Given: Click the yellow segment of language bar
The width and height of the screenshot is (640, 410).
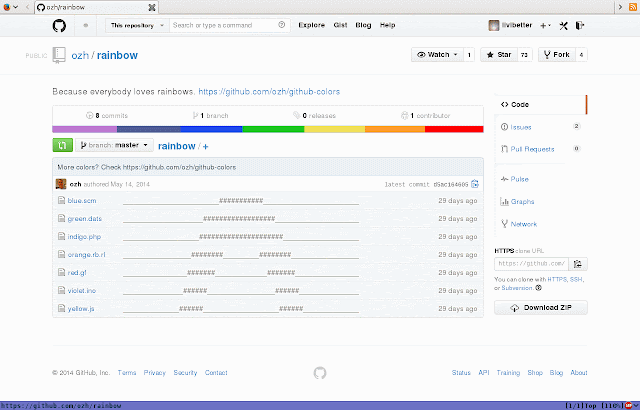Looking at the screenshot, I should click(x=334, y=129).
